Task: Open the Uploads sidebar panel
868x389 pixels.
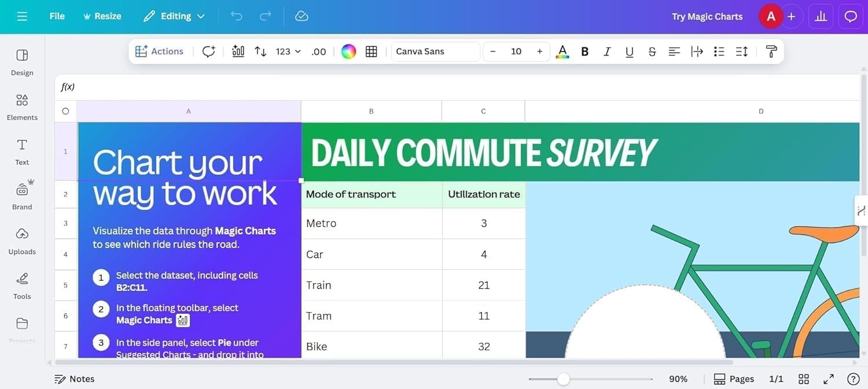Action: (22, 241)
